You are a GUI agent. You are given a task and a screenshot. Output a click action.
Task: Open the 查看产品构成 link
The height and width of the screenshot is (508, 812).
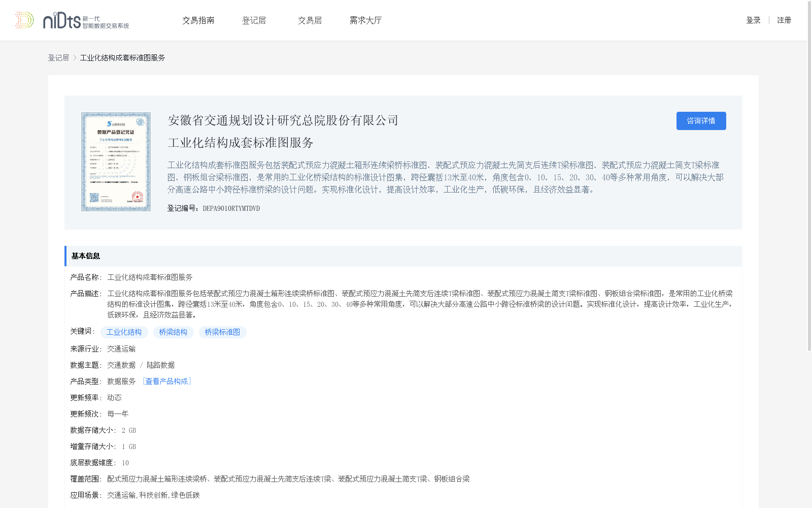(x=166, y=382)
